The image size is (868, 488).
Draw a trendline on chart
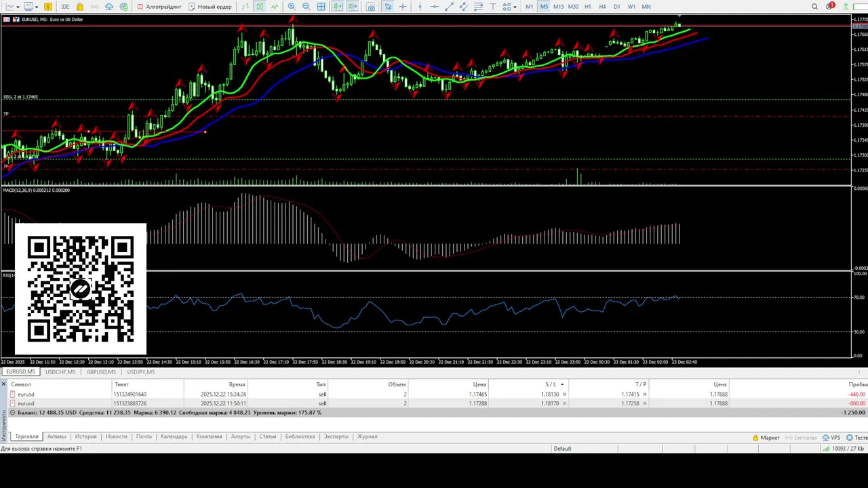click(449, 7)
